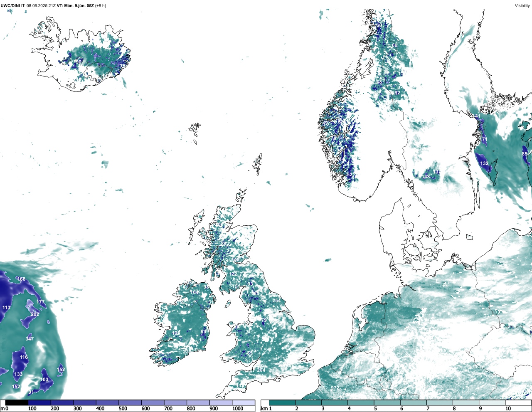Click the '972' value over northern France
Viewport: 532px width, 412px height.
coord(335,388)
